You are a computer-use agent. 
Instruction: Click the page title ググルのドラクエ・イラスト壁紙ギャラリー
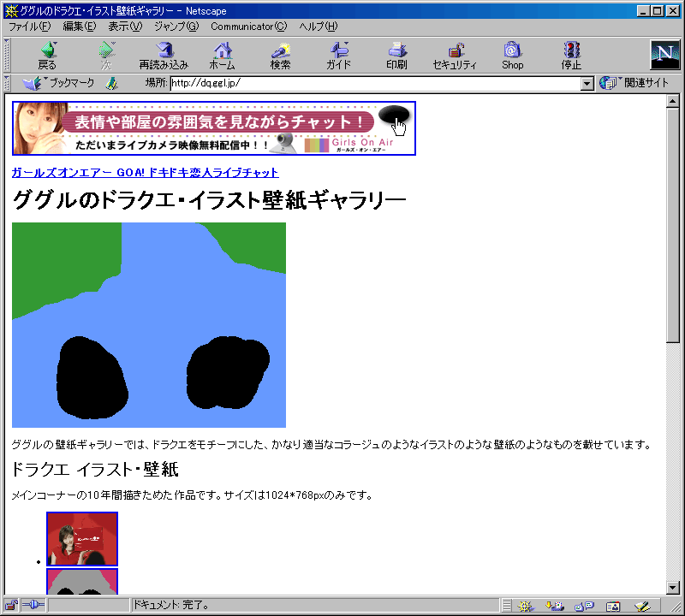(x=209, y=200)
